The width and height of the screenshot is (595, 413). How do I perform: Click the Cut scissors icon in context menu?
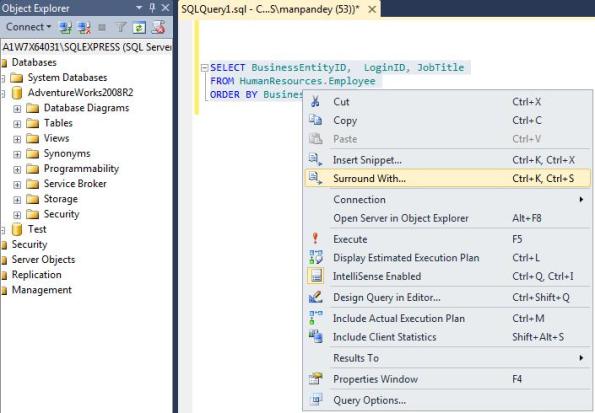[x=315, y=101]
